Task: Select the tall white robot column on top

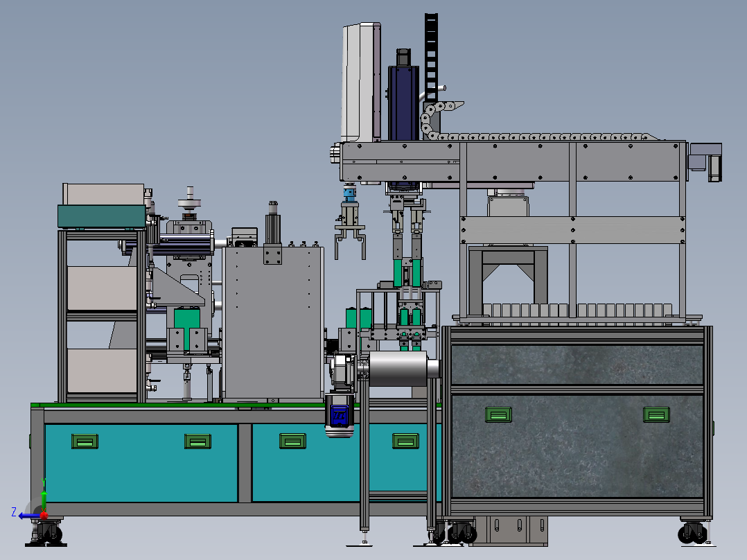Action: [361, 82]
